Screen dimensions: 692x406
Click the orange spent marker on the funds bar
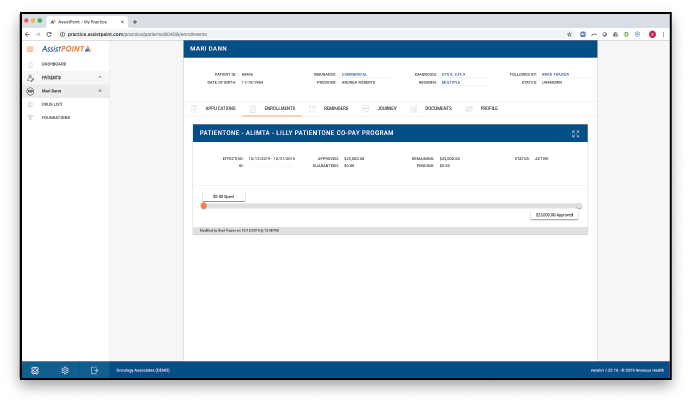(204, 206)
